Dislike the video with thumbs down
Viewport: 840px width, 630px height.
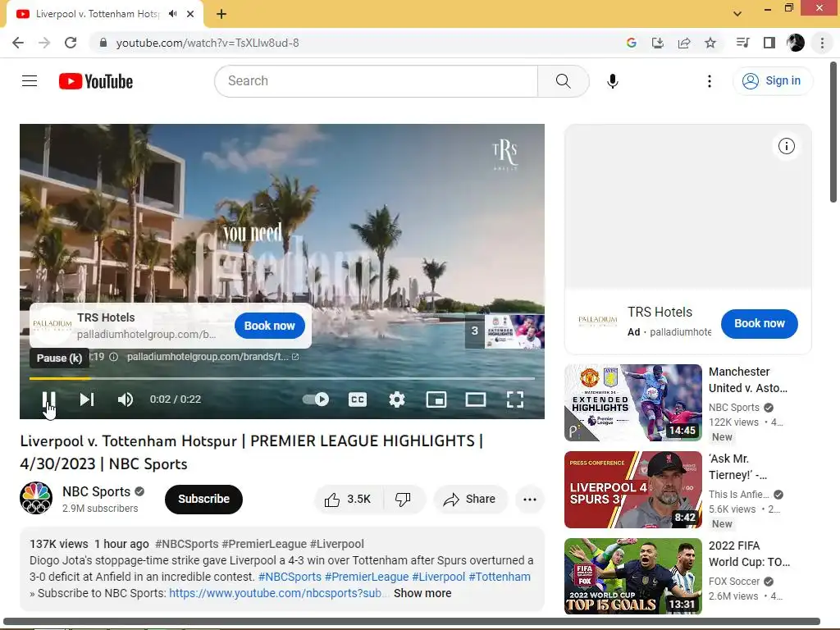tap(403, 500)
